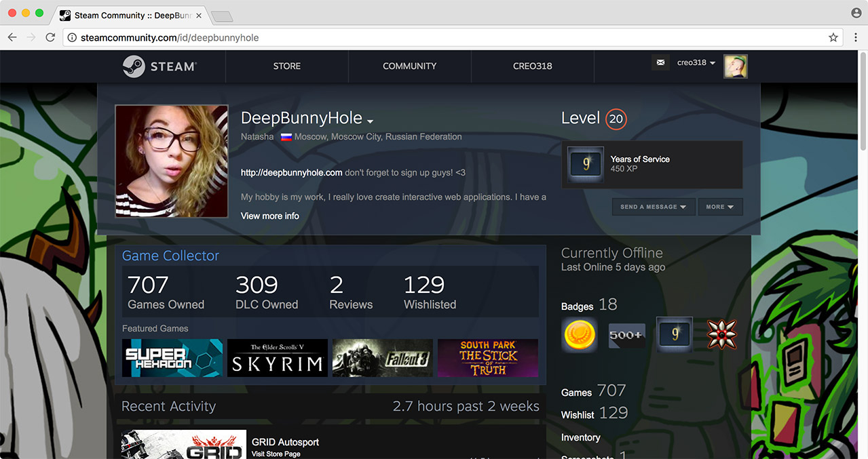The width and height of the screenshot is (868, 459).
Task: Open the Send a Message dropdown
Action: (x=654, y=207)
